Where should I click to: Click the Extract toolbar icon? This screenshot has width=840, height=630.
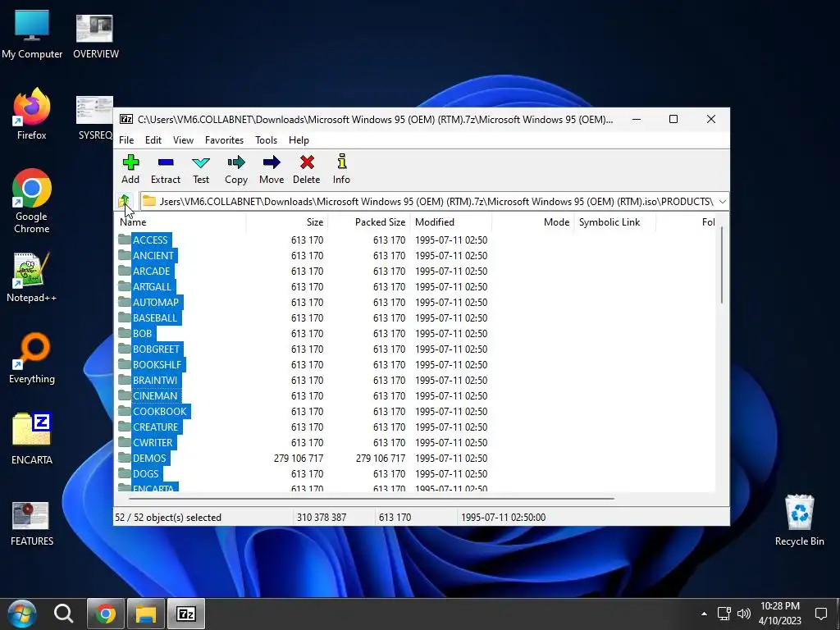coord(166,162)
